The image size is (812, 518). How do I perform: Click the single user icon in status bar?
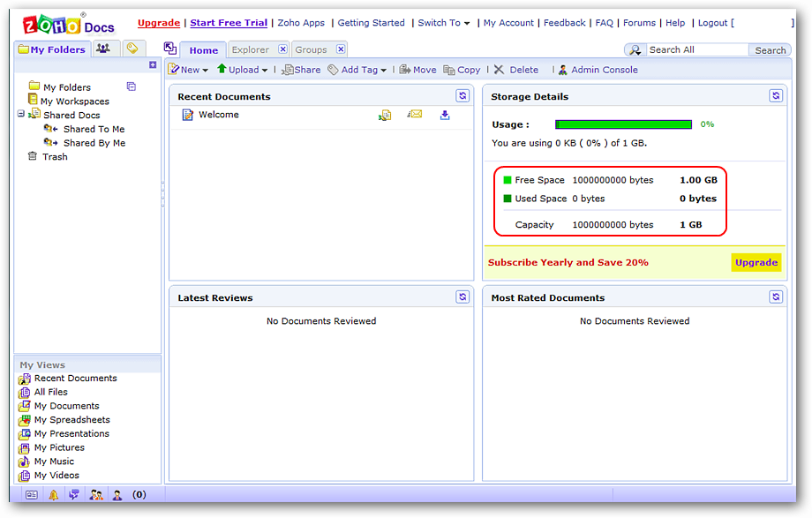pos(117,495)
